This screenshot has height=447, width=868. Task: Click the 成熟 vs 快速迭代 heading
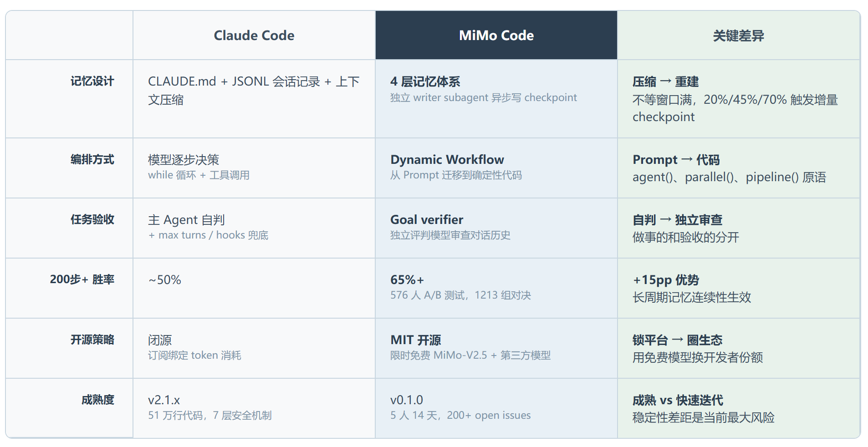click(x=678, y=400)
